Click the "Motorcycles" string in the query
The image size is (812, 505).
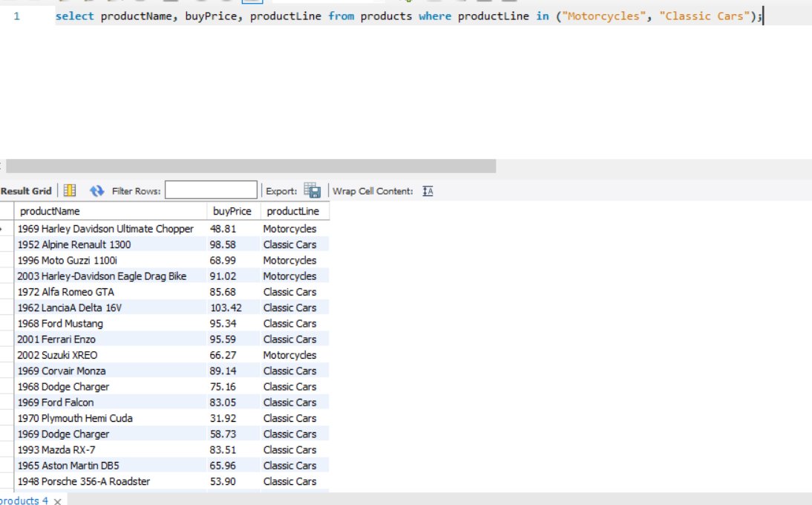pos(603,16)
